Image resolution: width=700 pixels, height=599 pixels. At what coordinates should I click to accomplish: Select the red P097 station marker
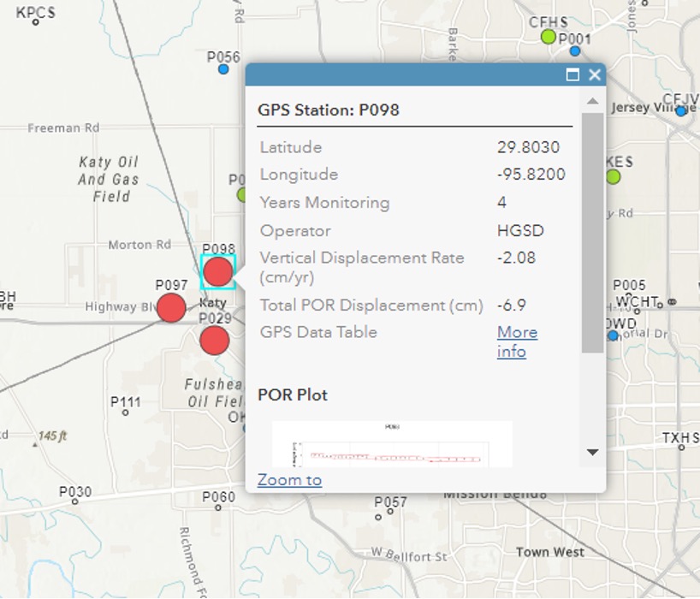click(x=171, y=307)
